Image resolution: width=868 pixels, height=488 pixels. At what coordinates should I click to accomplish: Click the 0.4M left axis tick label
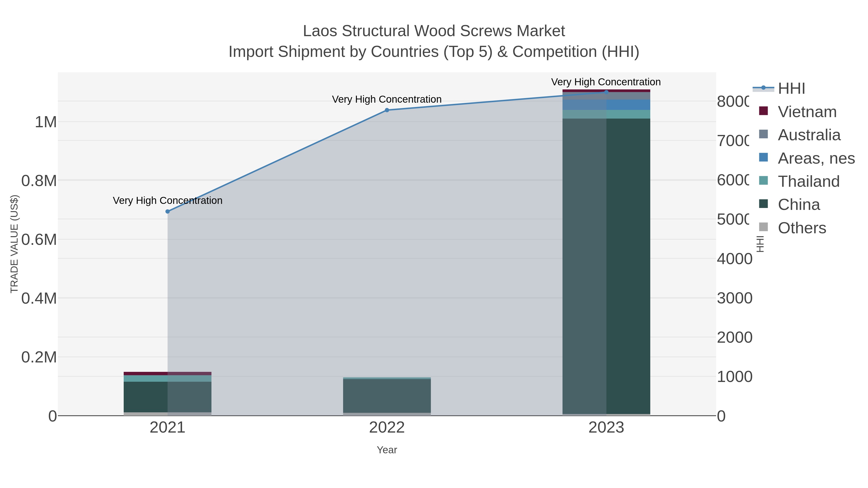coord(39,298)
